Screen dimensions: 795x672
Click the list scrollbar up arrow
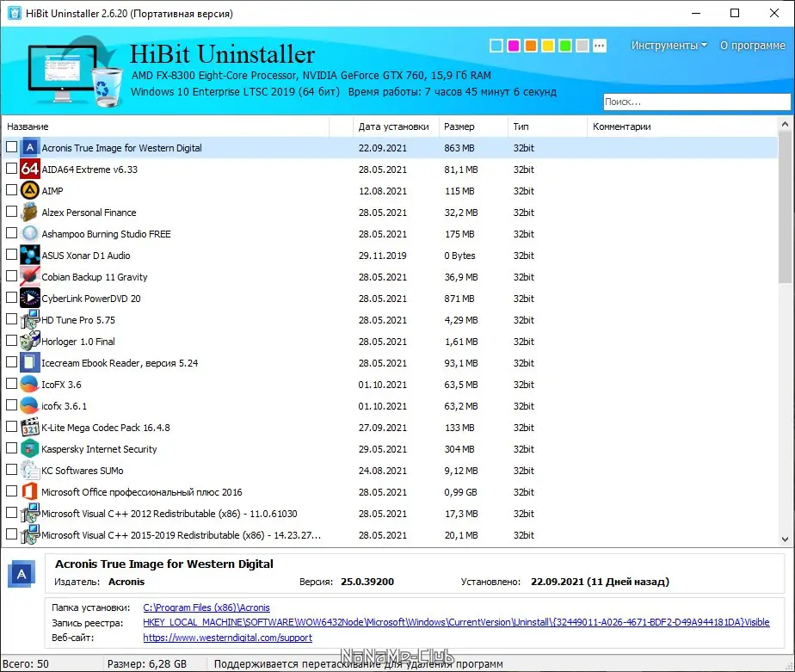[785, 124]
